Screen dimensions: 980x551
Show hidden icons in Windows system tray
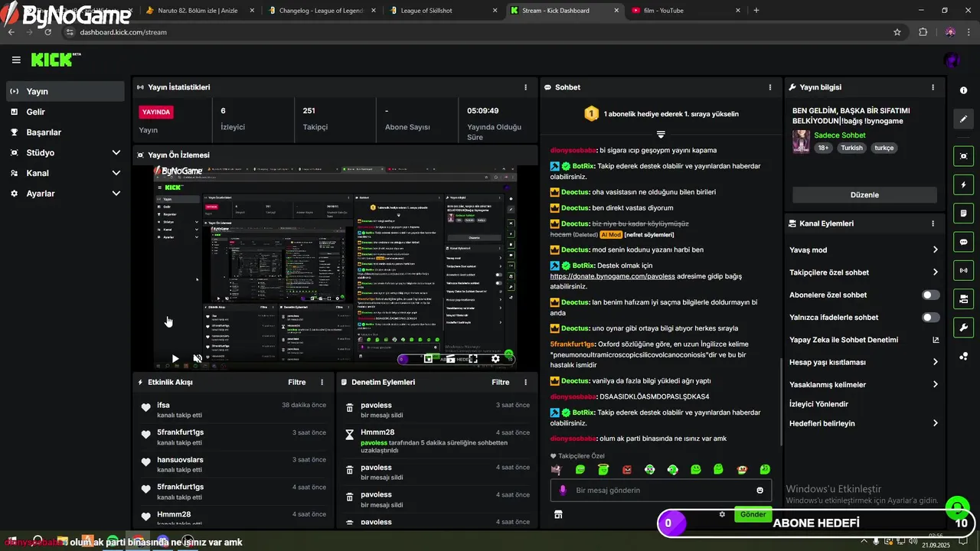click(864, 541)
